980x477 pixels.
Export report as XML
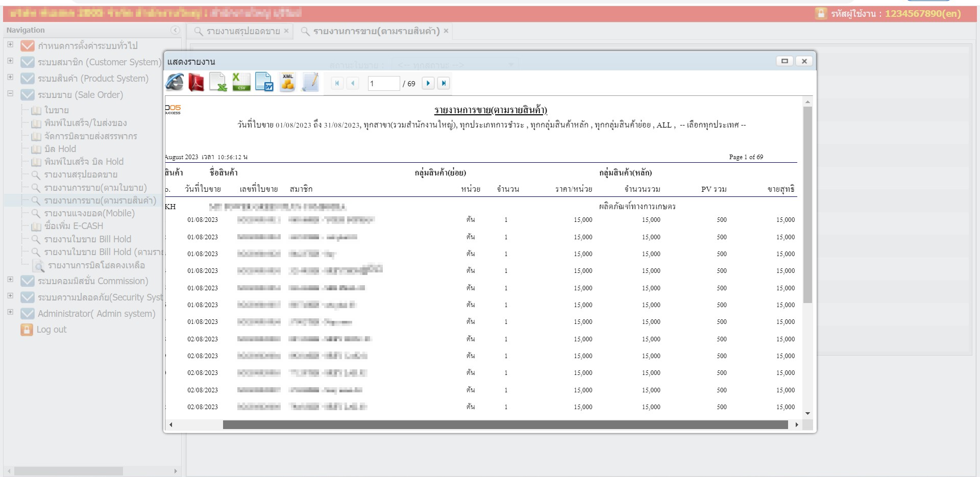[287, 83]
